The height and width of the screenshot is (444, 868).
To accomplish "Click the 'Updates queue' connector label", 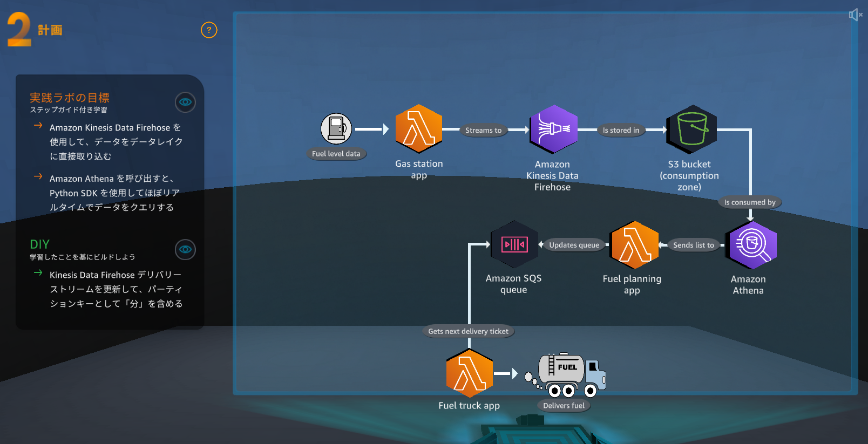I will (x=574, y=245).
